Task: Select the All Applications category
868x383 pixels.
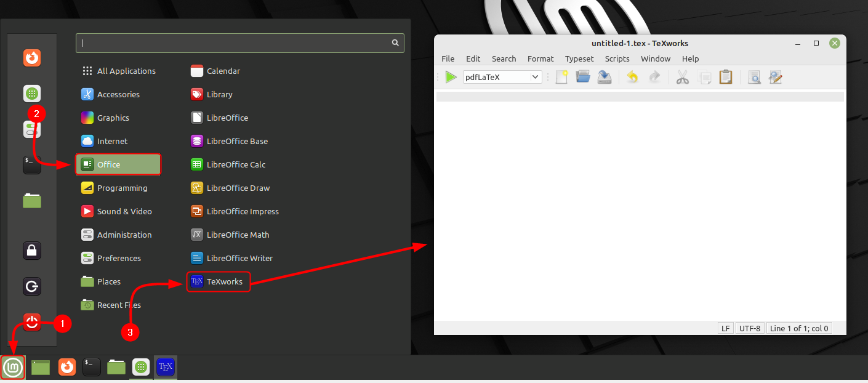Action: [x=119, y=71]
